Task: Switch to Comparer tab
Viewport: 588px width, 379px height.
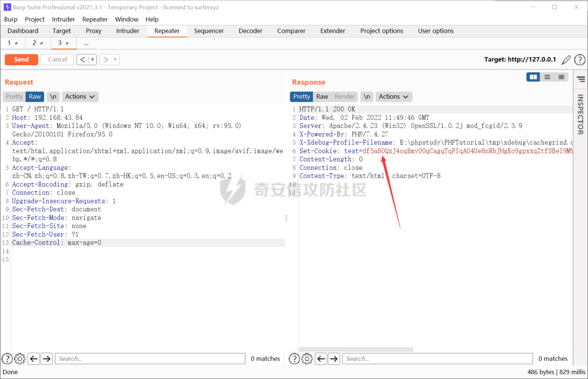Action: coord(291,30)
